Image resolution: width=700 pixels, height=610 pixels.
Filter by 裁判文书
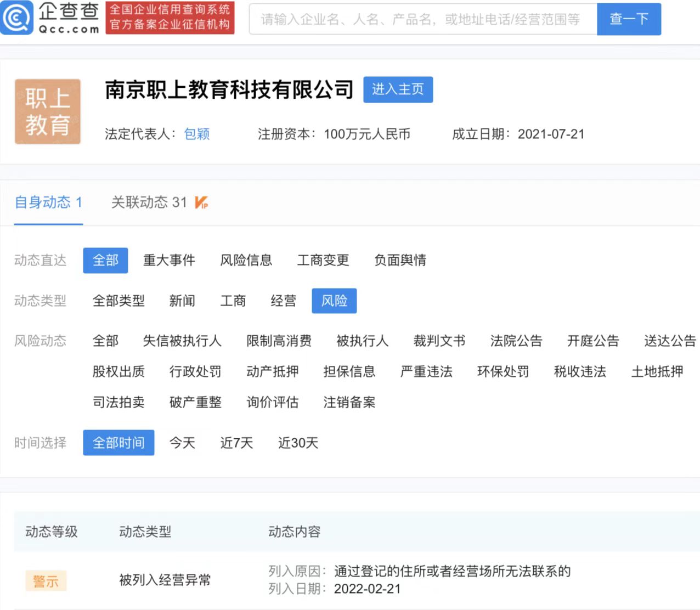click(x=439, y=341)
